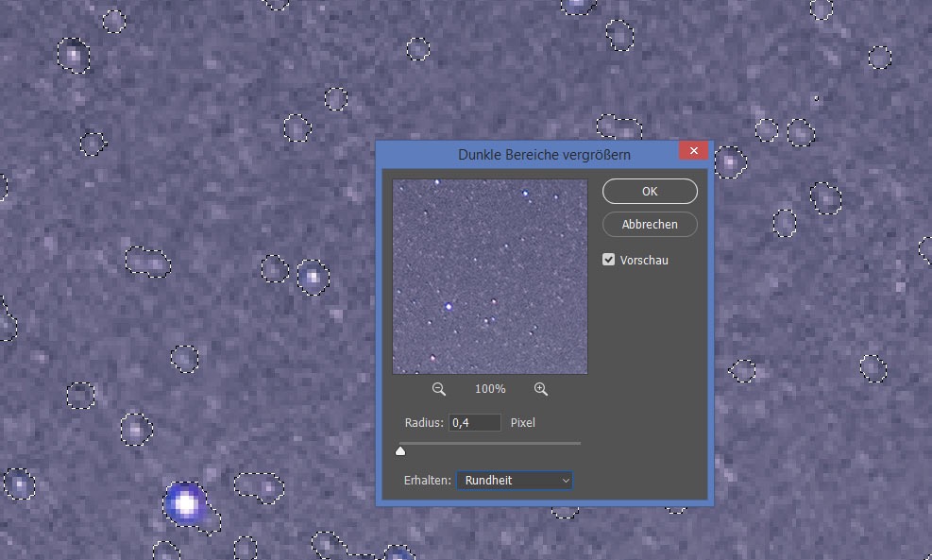Click the Radius input field

tap(474, 423)
